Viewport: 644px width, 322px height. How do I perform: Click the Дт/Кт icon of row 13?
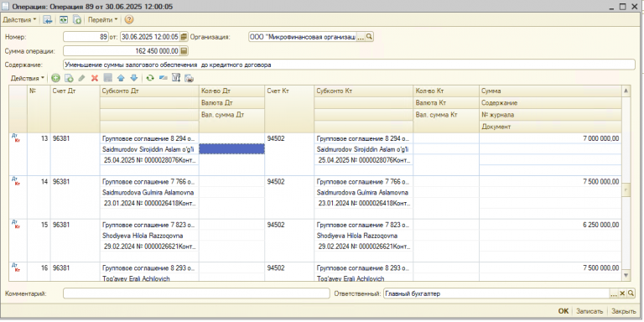(17, 138)
